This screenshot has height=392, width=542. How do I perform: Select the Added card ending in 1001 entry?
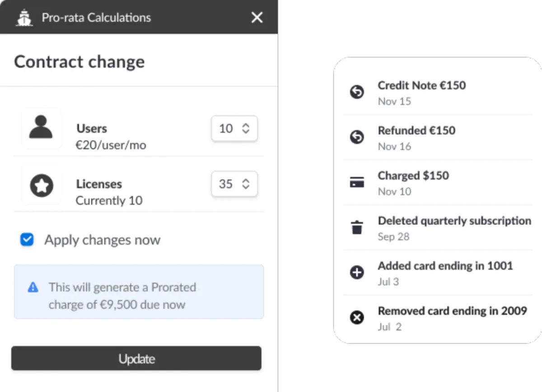[445, 266]
